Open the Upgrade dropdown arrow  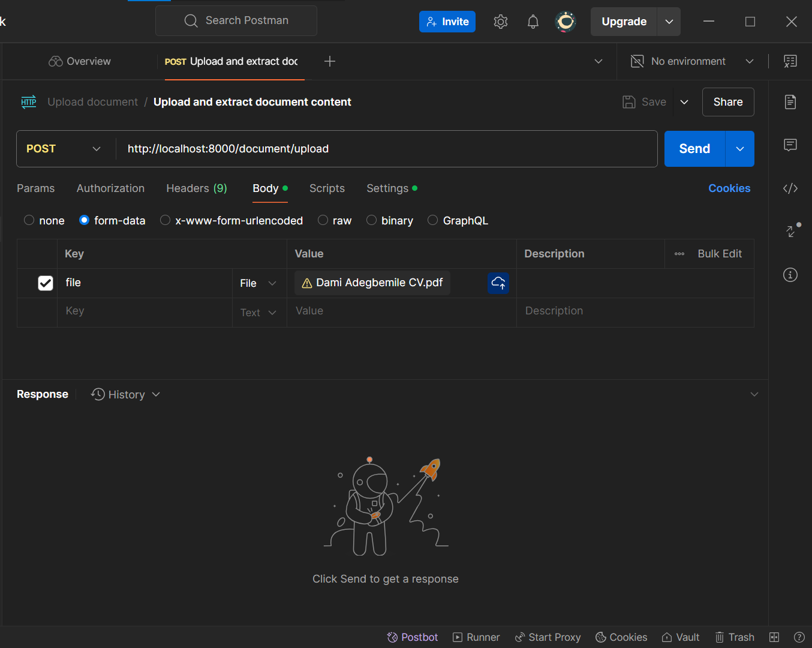tap(669, 22)
